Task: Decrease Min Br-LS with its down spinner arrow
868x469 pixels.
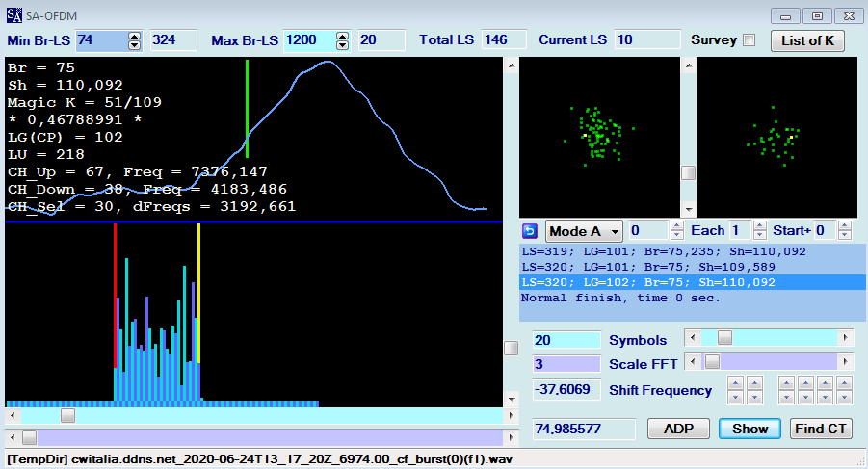Action: 135,45
